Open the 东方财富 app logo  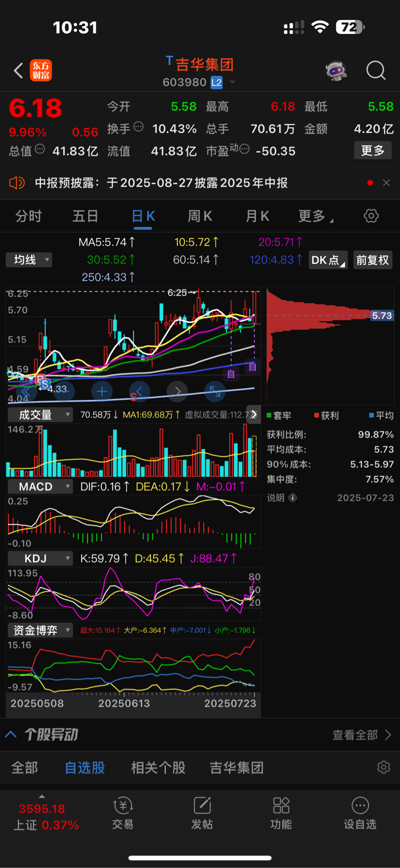click(x=41, y=70)
